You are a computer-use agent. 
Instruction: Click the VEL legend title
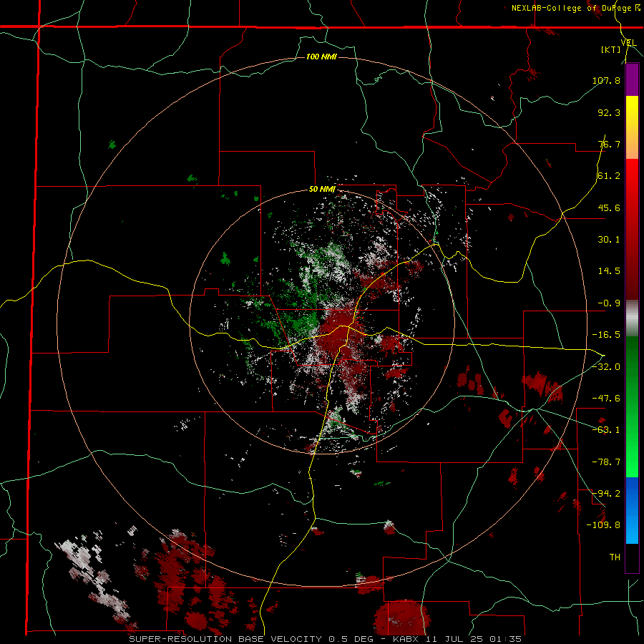(628, 43)
